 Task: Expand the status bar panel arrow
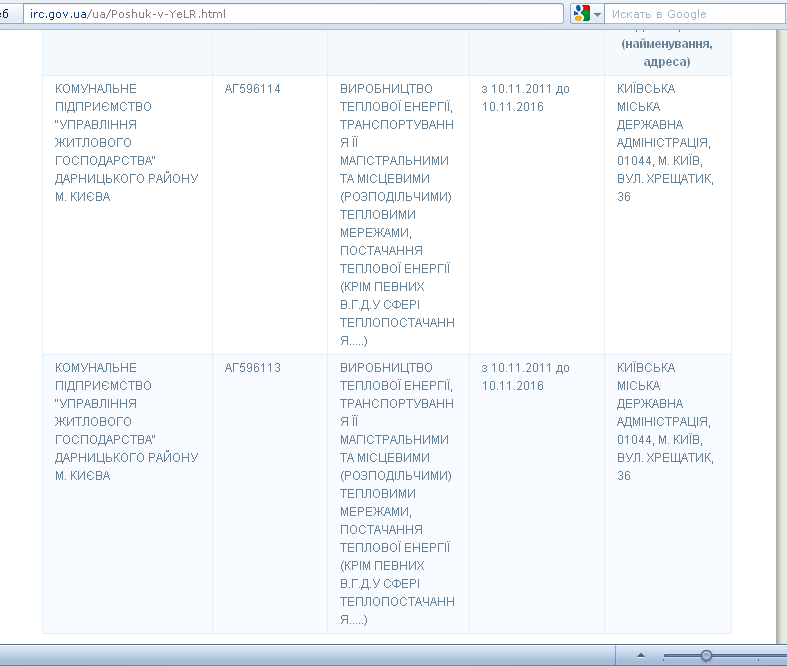pyautogui.click(x=641, y=655)
